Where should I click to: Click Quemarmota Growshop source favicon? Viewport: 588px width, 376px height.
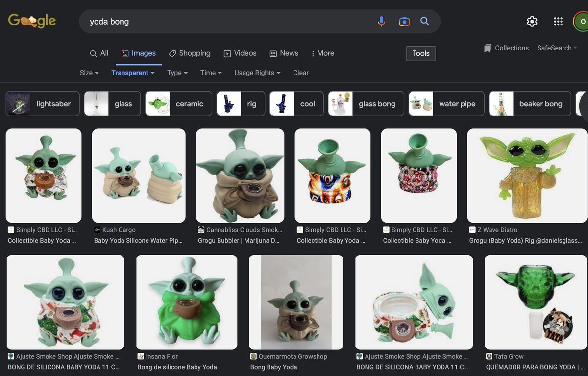(253, 356)
